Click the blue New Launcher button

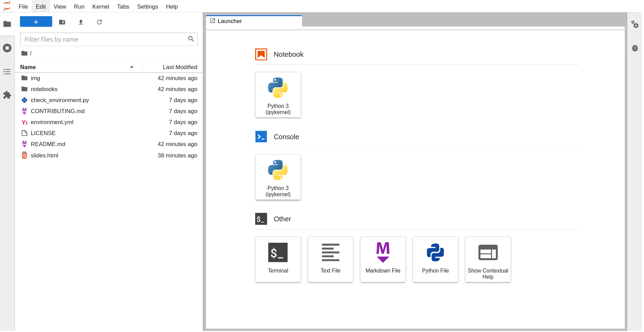point(36,22)
